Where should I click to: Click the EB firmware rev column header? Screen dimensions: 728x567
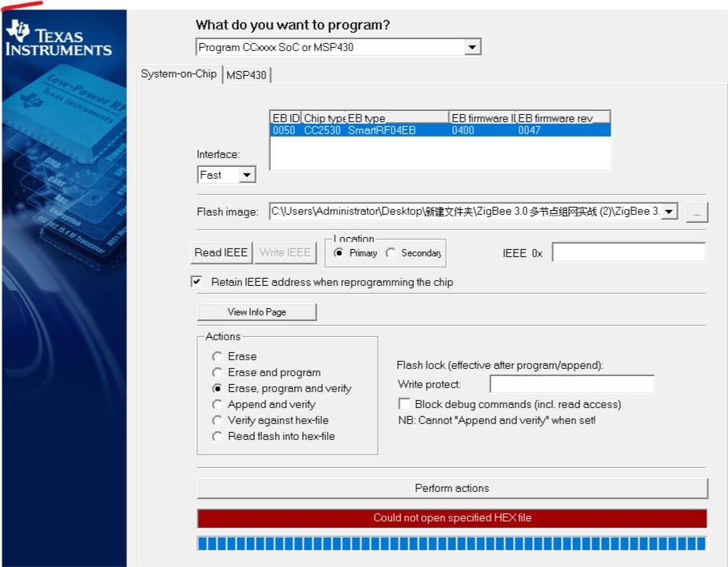point(563,118)
